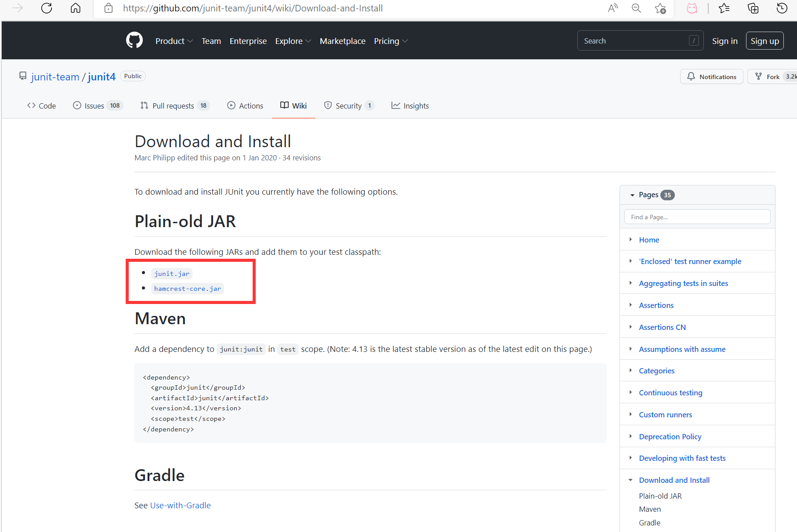
Task: Open Assumptions with assume page
Action: (682, 349)
